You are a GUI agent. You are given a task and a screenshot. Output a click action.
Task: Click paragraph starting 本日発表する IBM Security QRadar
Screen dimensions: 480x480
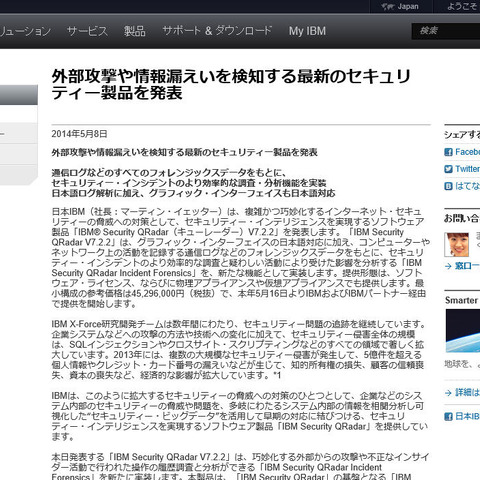click(x=240, y=466)
